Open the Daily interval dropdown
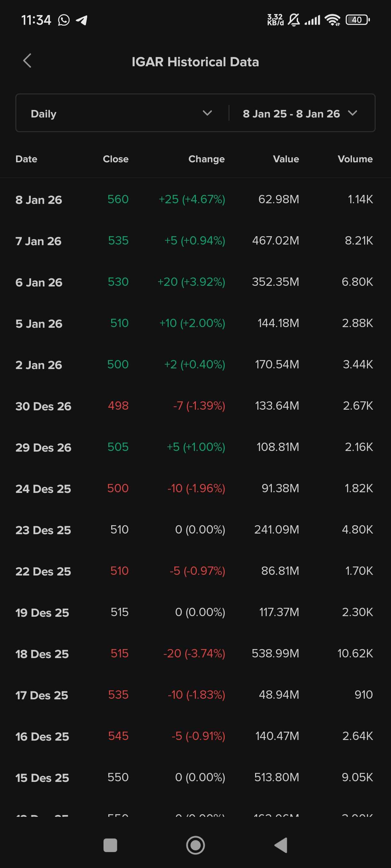Image resolution: width=391 pixels, height=868 pixels. click(121, 114)
